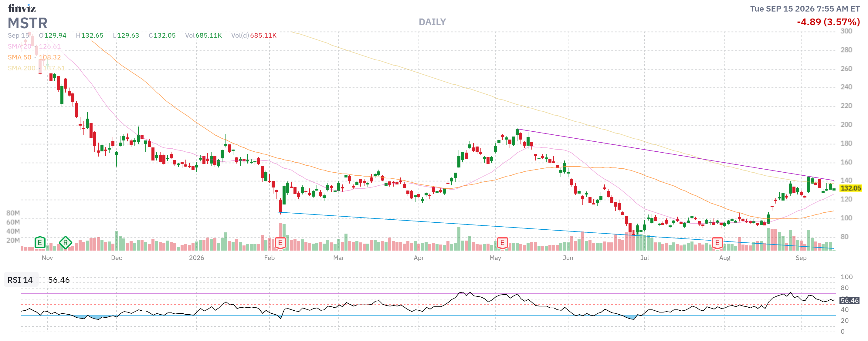The image size is (868, 341).
Task: Click the open price value 129.94
Action: point(55,35)
